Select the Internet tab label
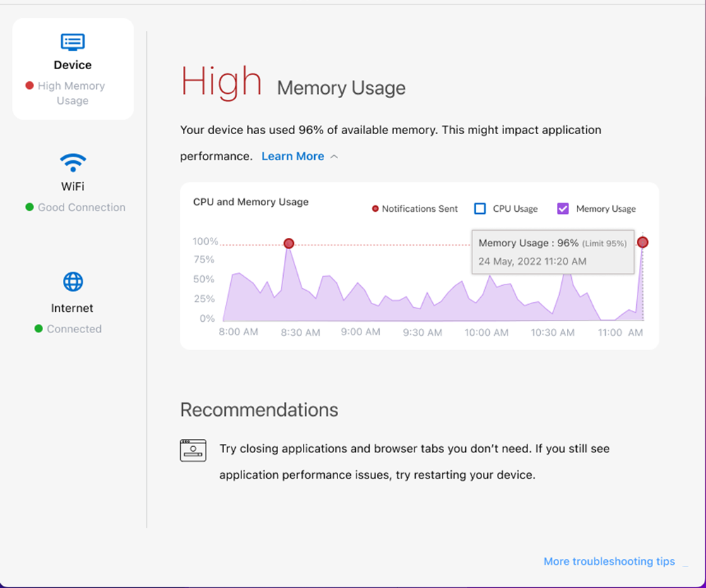The image size is (706, 588). tap(72, 308)
